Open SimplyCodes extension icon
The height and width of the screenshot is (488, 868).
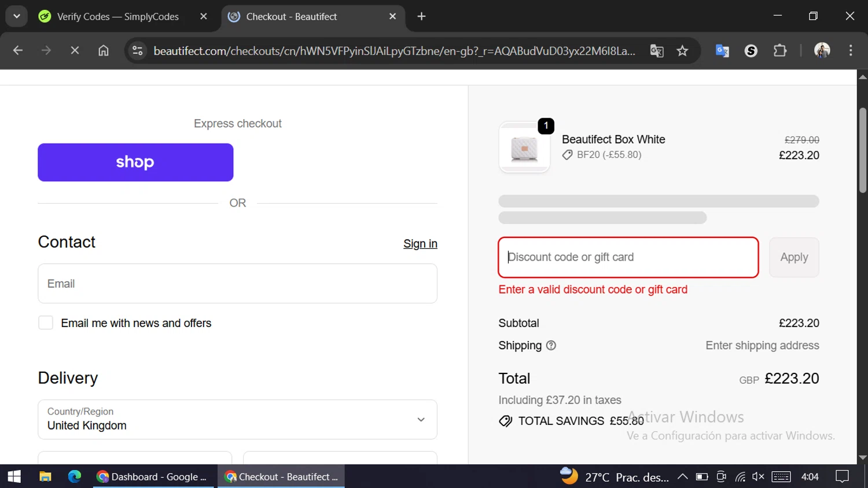click(751, 50)
